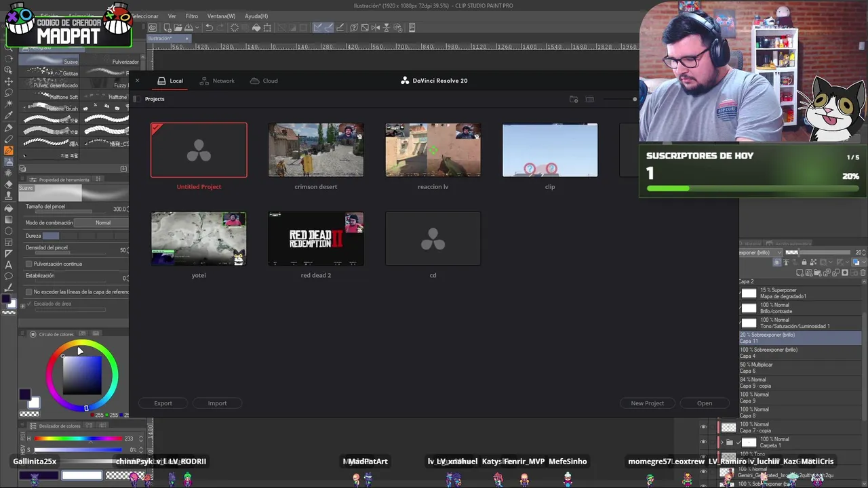Select the Frame border tool
The height and width of the screenshot is (488, 868).
(x=8, y=242)
